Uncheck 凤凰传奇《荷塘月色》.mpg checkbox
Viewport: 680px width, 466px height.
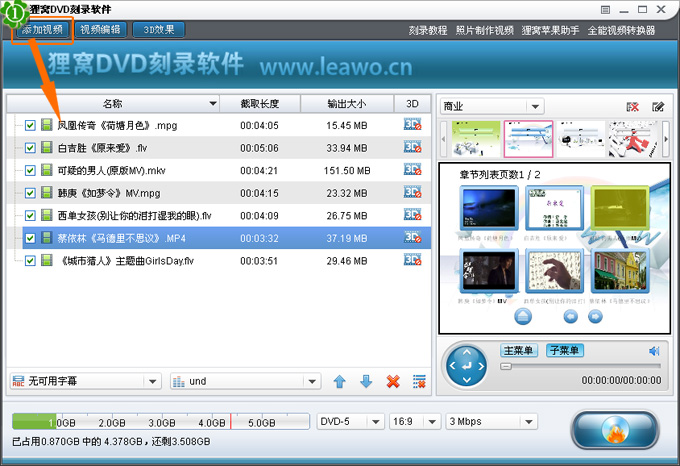tap(30, 126)
